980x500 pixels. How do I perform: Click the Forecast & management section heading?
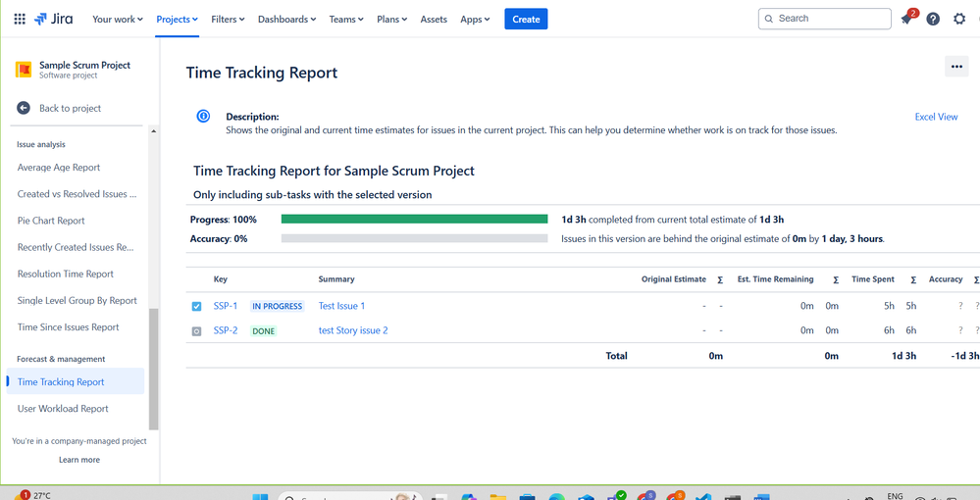[x=61, y=359]
